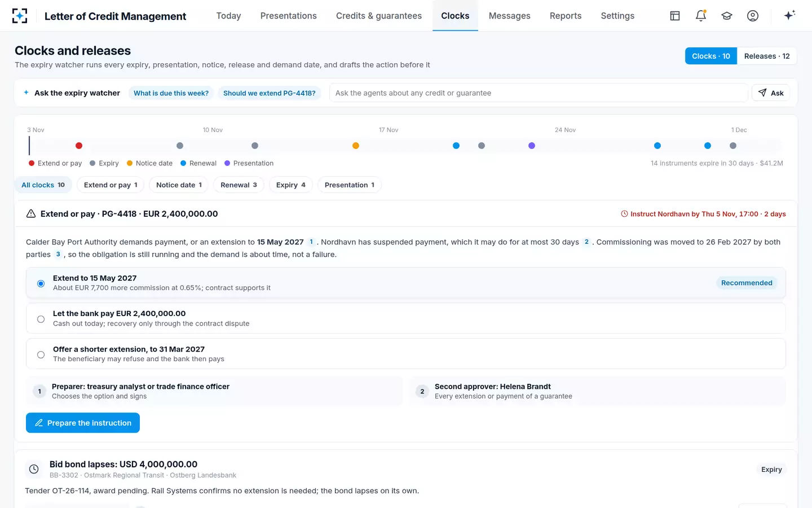Open citation 1 after 15 May 2027
812x508 pixels.
(x=311, y=242)
